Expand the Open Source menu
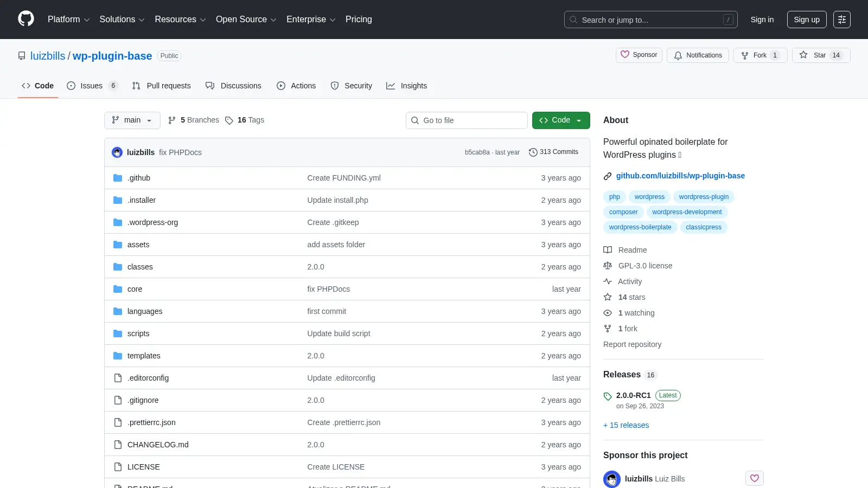The width and height of the screenshot is (868, 488). [x=246, y=20]
